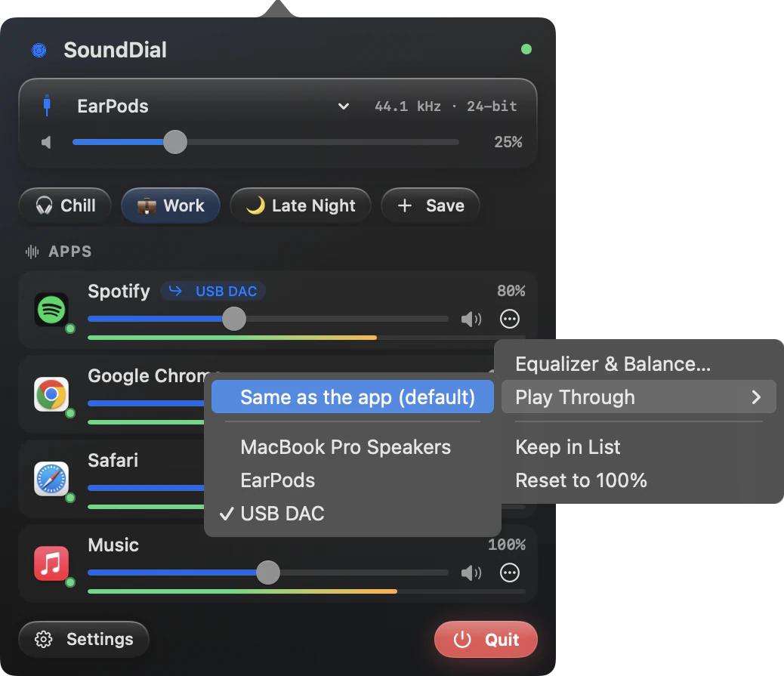The image size is (784, 676).
Task: Click the Safari app icon
Action: click(51, 479)
